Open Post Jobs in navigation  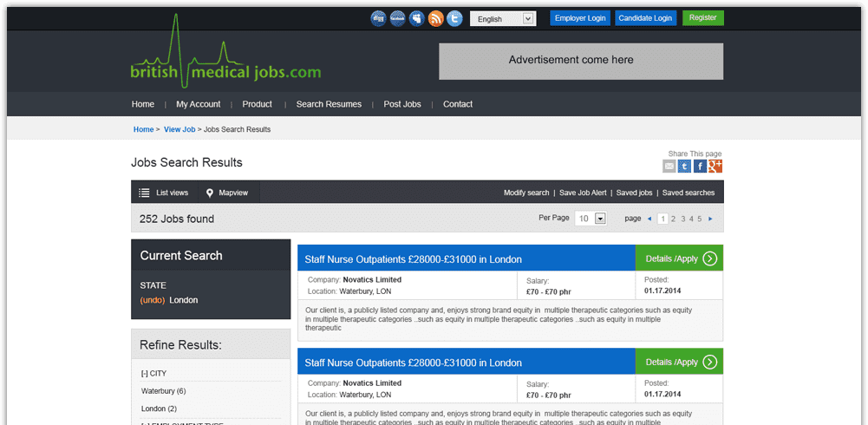[x=402, y=104]
